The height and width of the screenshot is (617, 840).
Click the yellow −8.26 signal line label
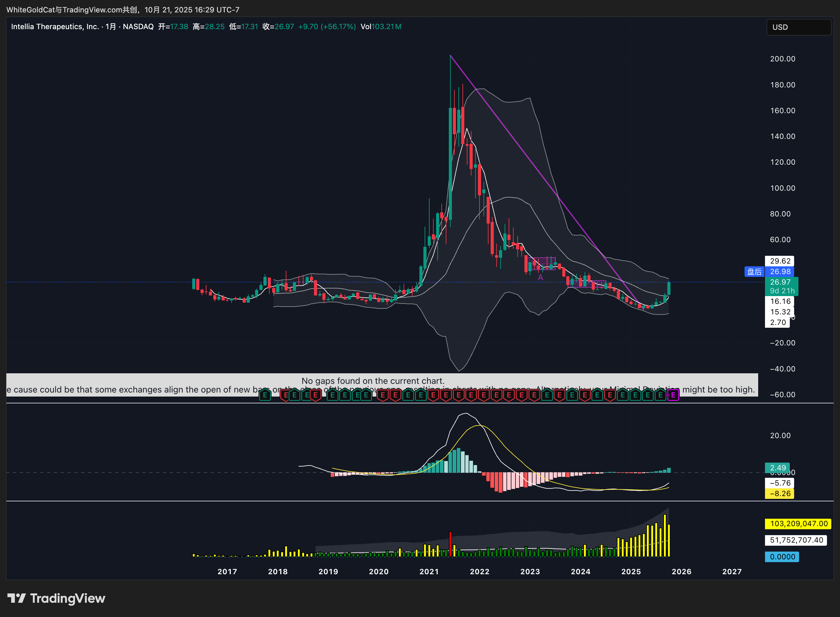pyautogui.click(x=780, y=493)
